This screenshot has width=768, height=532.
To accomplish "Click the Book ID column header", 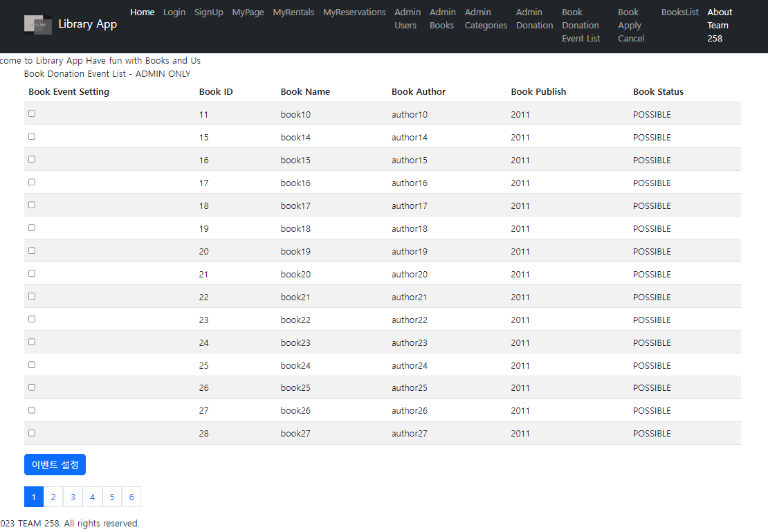I will point(216,91).
